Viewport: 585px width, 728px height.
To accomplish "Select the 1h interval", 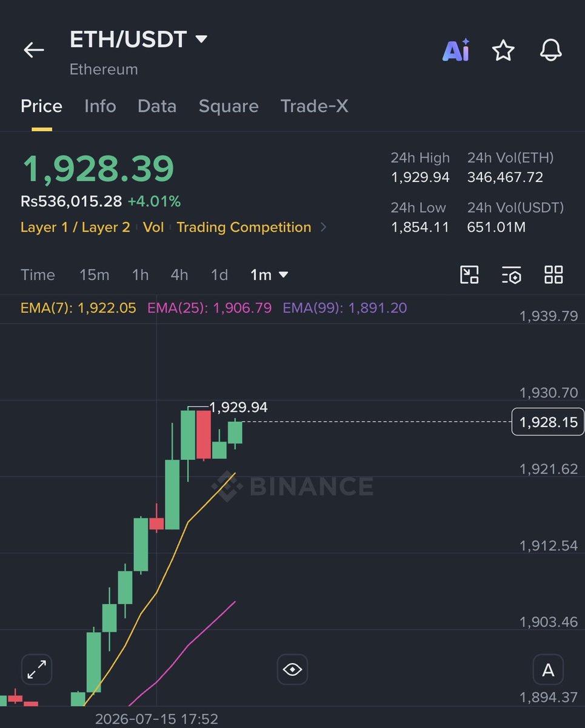I will [140, 275].
